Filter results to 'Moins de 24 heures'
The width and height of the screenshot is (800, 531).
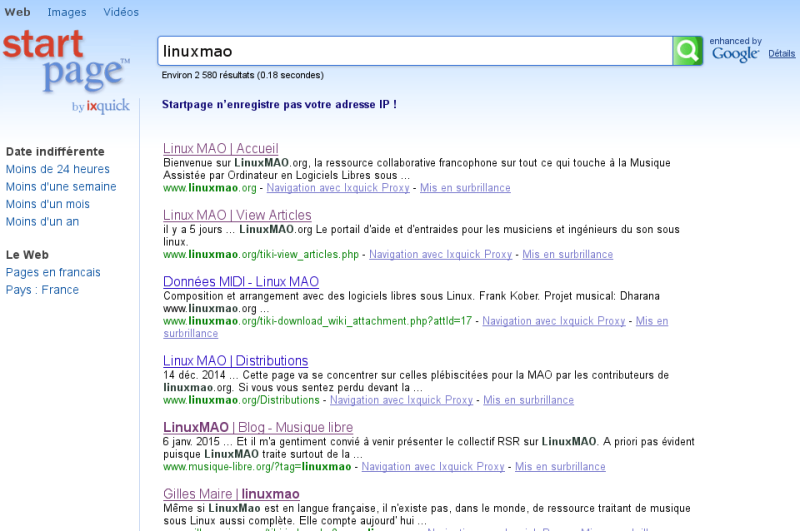(x=58, y=169)
